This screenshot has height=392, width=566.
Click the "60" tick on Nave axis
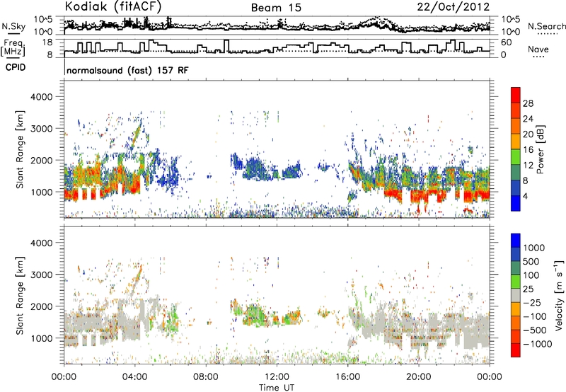[507, 42]
